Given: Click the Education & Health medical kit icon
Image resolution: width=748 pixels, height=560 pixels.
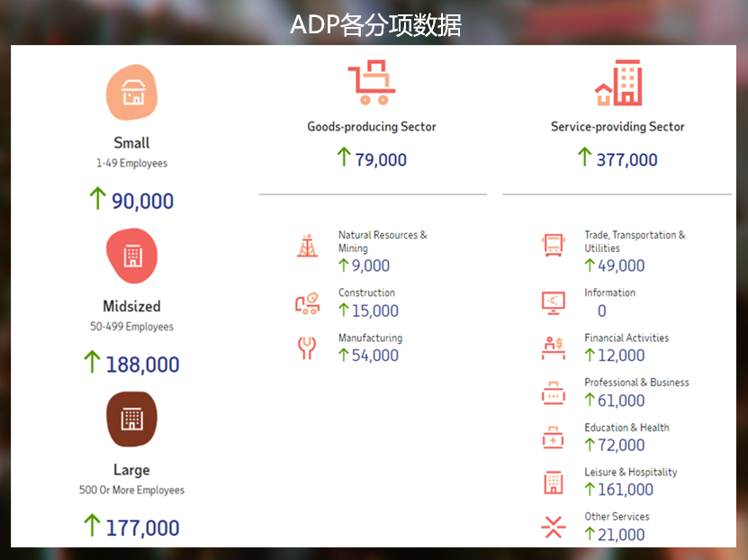Looking at the screenshot, I should 553,438.
